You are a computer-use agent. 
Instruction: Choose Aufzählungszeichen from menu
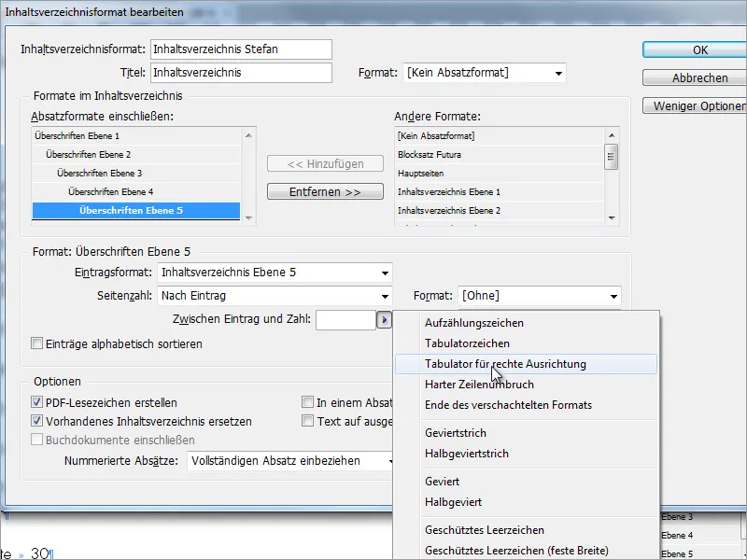click(526, 323)
